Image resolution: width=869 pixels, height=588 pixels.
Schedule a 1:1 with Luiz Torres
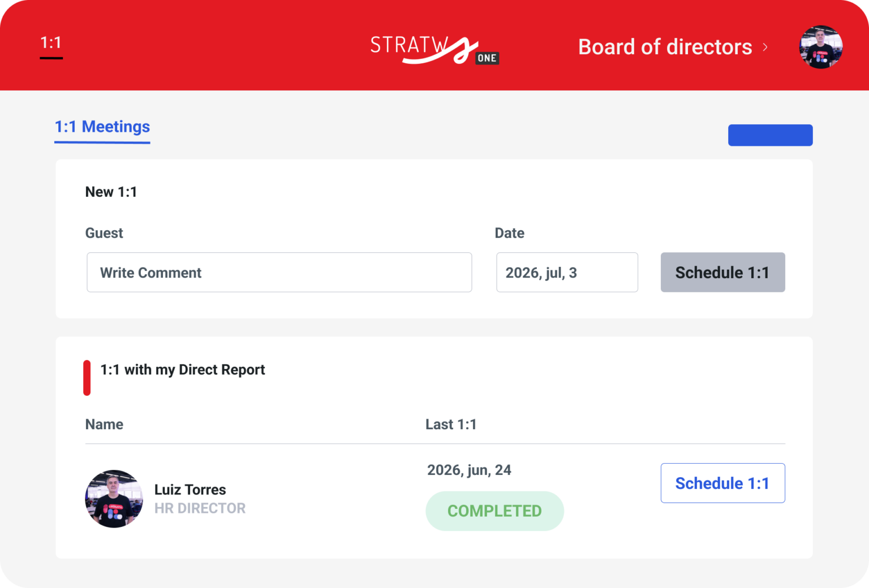(x=722, y=483)
